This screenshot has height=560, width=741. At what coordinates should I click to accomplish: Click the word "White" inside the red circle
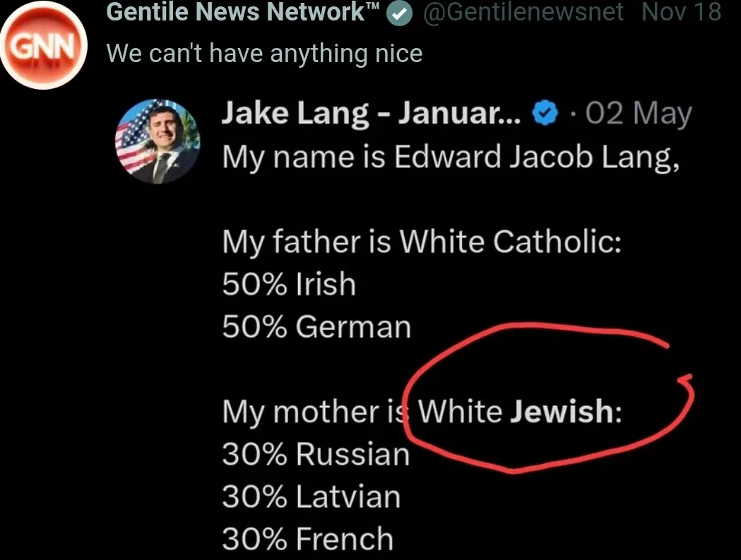(x=460, y=411)
